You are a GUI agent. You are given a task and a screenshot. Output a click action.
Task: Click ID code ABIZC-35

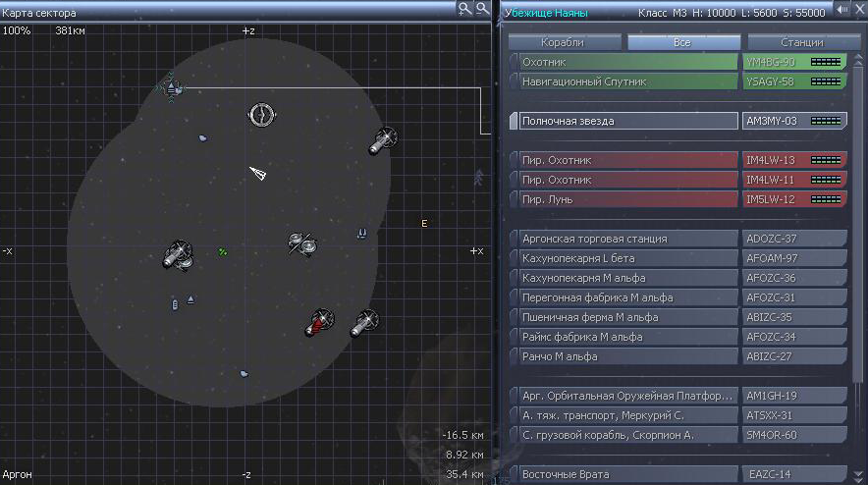click(769, 318)
